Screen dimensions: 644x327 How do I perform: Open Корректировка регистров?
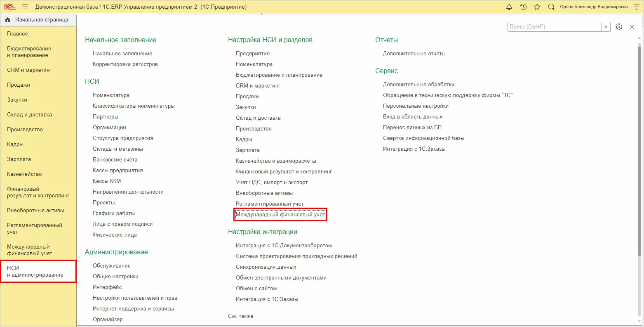[125, 64]
